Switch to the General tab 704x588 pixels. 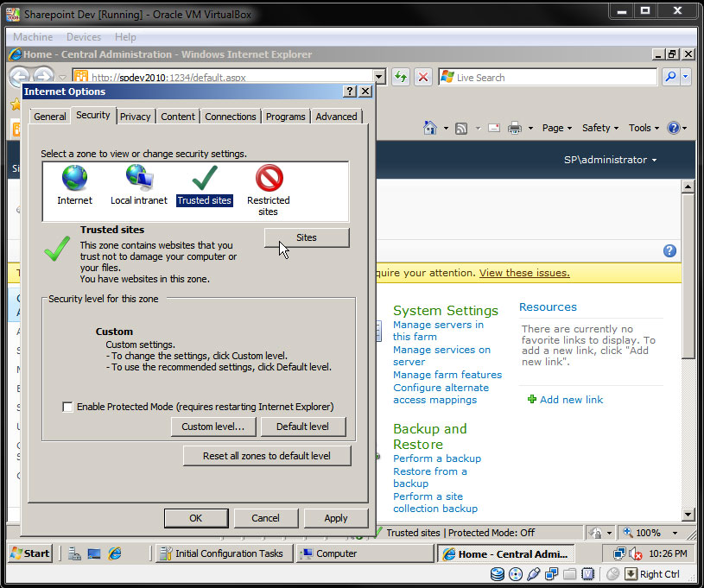[x=50, y=117]
